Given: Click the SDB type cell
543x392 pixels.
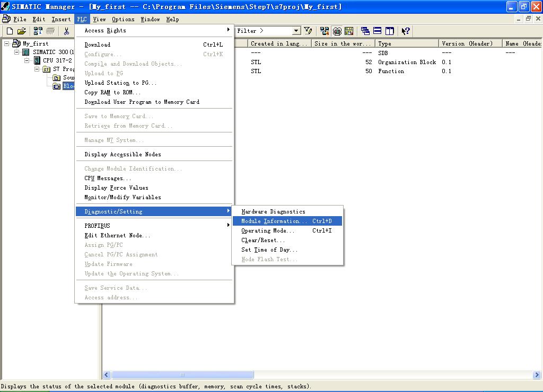Looking at the screenshot, I should [383, 53].
